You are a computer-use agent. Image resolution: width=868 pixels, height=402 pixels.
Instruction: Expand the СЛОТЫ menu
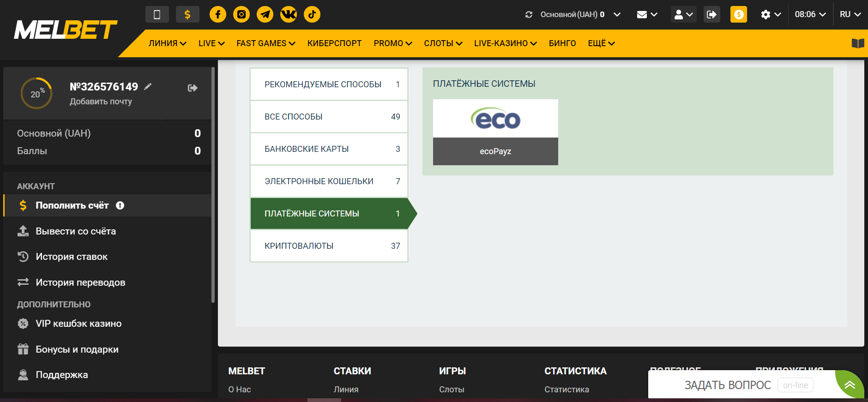pos(443,43)
